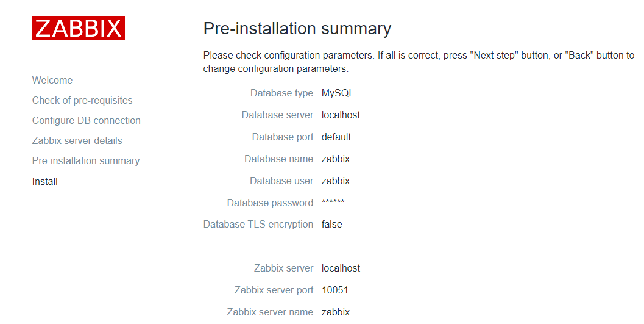The image size is (644, 324).
Task: Click the Zabbix server name zabbix value
Action: click(336, 312)
